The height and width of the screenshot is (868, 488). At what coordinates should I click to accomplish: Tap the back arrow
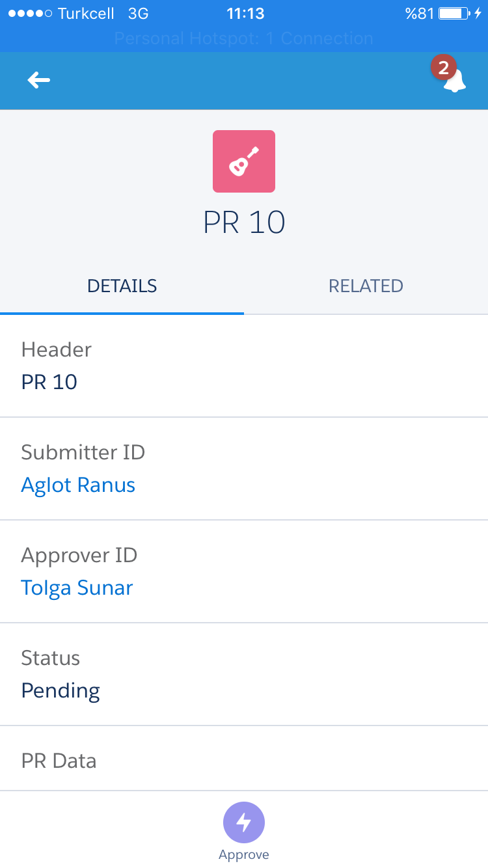[x=39, y=80]
